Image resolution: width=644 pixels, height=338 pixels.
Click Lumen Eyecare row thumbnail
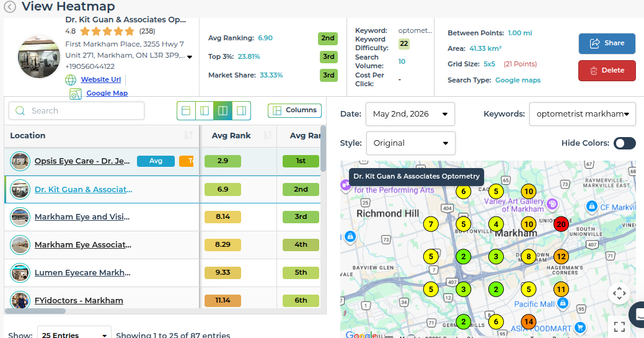[x=20, y=273]
